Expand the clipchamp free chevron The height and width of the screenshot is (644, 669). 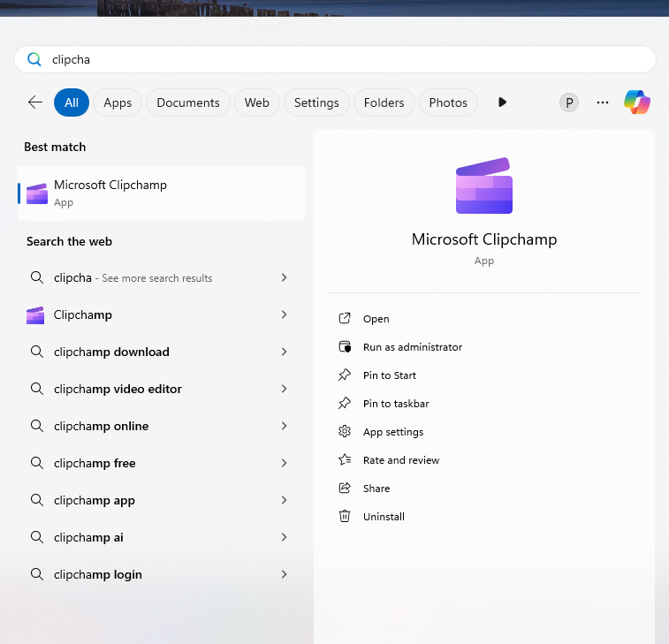285,463
